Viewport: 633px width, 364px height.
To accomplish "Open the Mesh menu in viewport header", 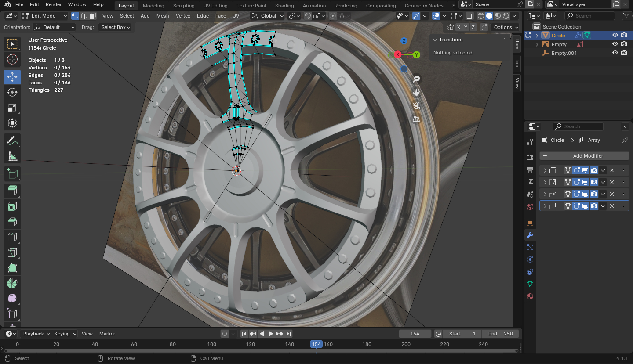I will click(163, 16).
